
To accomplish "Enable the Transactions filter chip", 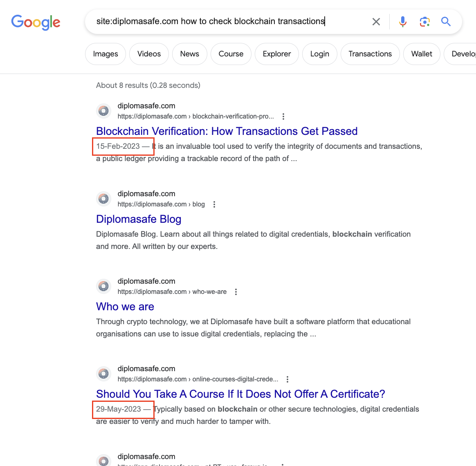I will click(x=370, y=54).
